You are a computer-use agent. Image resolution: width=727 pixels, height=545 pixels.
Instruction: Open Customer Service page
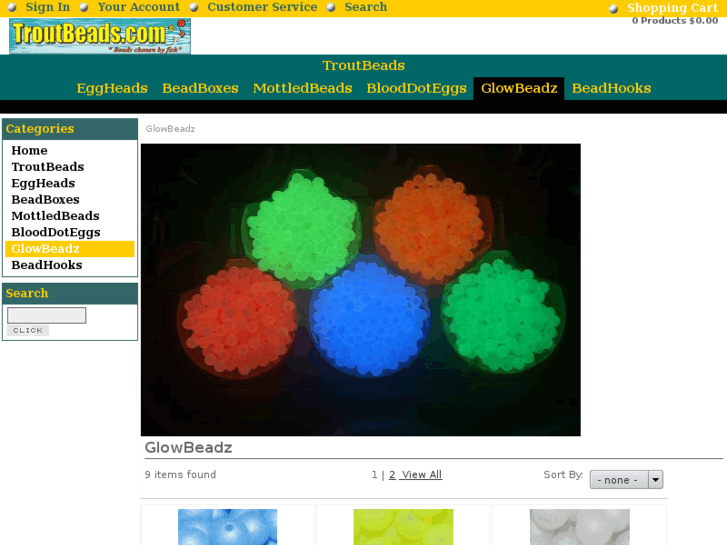[x=262, y=7]
